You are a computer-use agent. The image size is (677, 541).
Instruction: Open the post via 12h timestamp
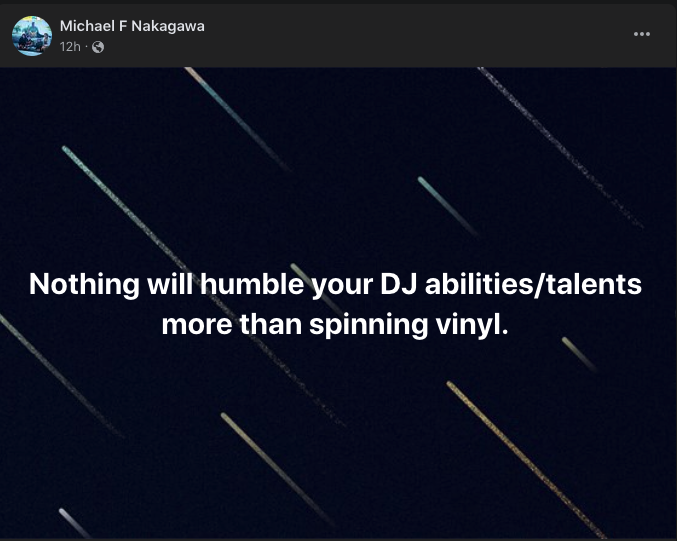coord(70,47)
